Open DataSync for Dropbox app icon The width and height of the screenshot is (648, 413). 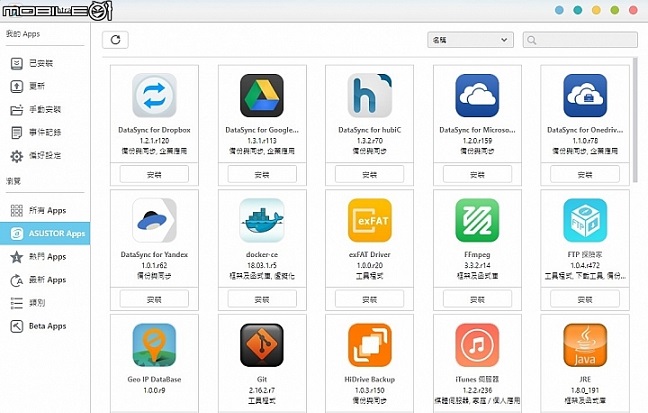[154, 95]
